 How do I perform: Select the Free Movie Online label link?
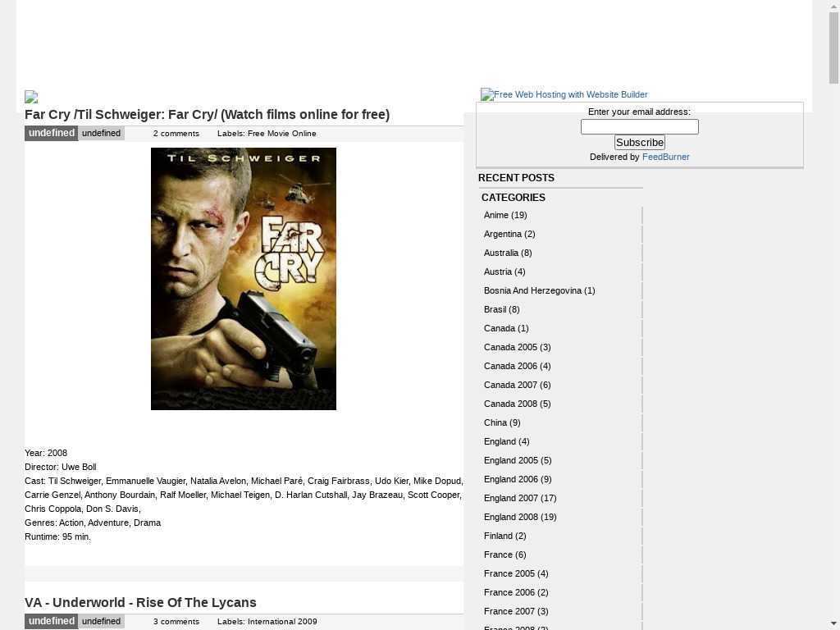tap(282, 134)
